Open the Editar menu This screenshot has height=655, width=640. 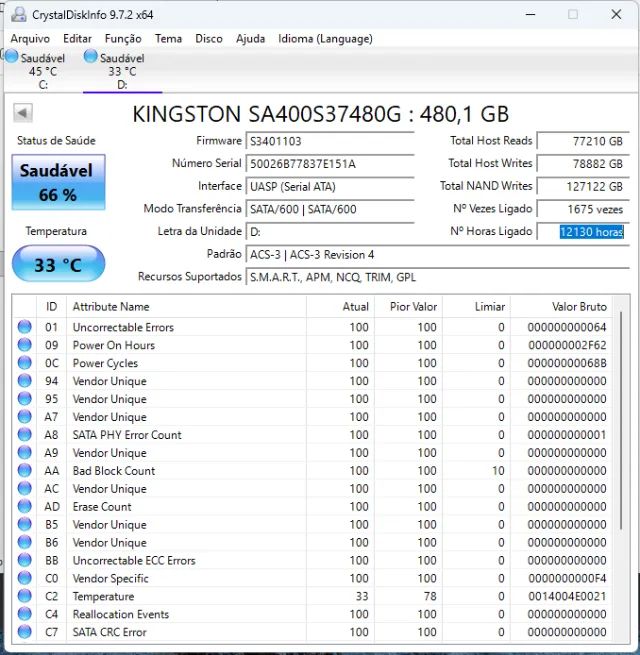point(77,39)
